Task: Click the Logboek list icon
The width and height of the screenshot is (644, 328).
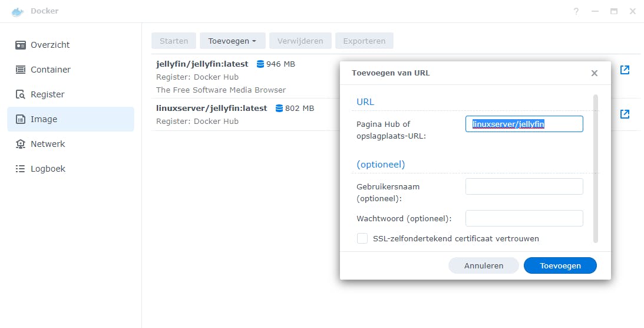Action: pyautogui.click(x=21, y=169)
